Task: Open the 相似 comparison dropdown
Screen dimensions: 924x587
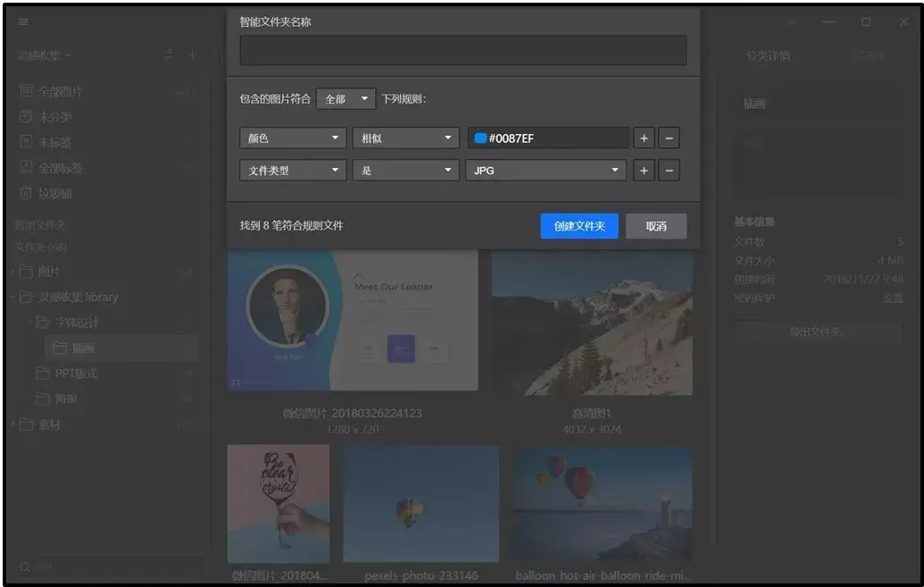Action: pos(405,138)
